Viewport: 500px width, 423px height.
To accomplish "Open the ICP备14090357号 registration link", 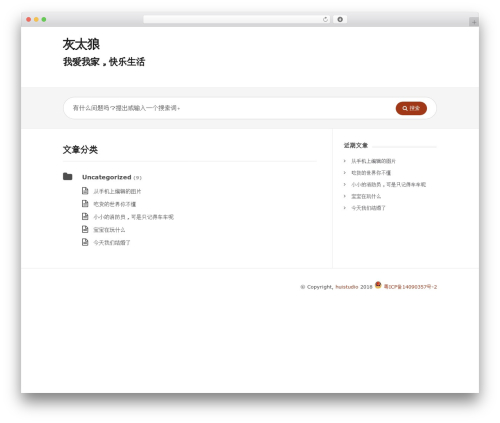I will pos(410,287).
